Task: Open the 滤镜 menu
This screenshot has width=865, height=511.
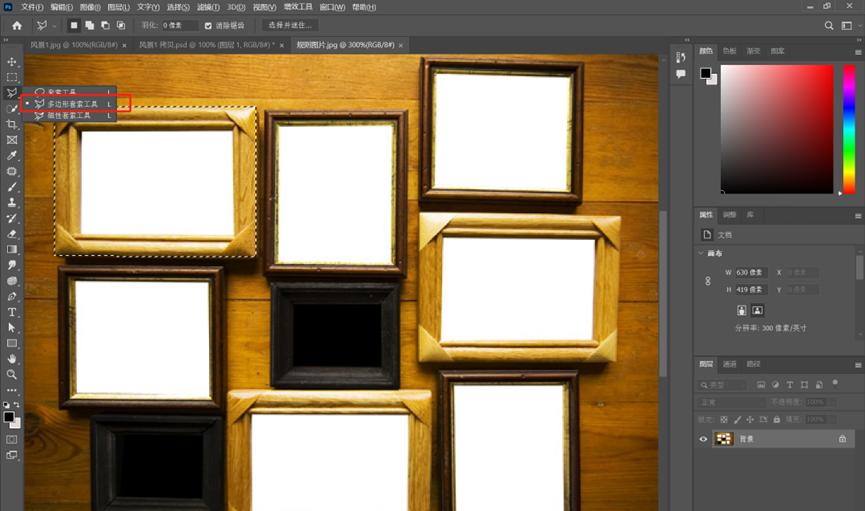Action: click(x=208, y=7)
